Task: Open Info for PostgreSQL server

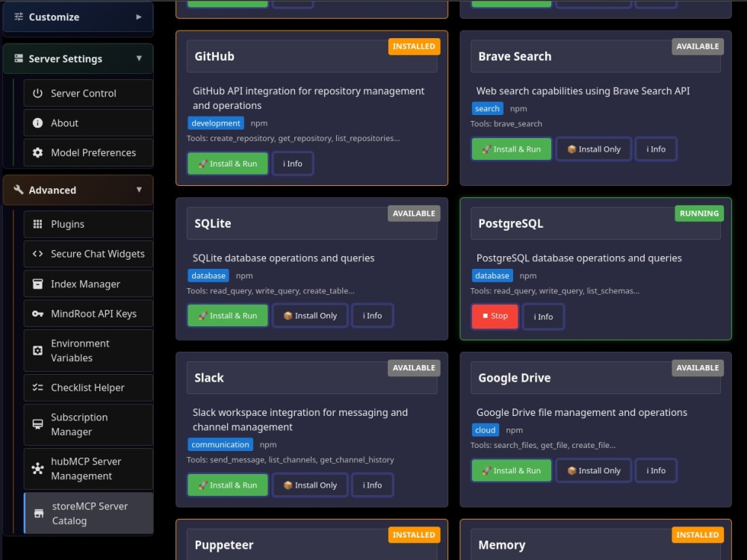Action: [543, 317]
